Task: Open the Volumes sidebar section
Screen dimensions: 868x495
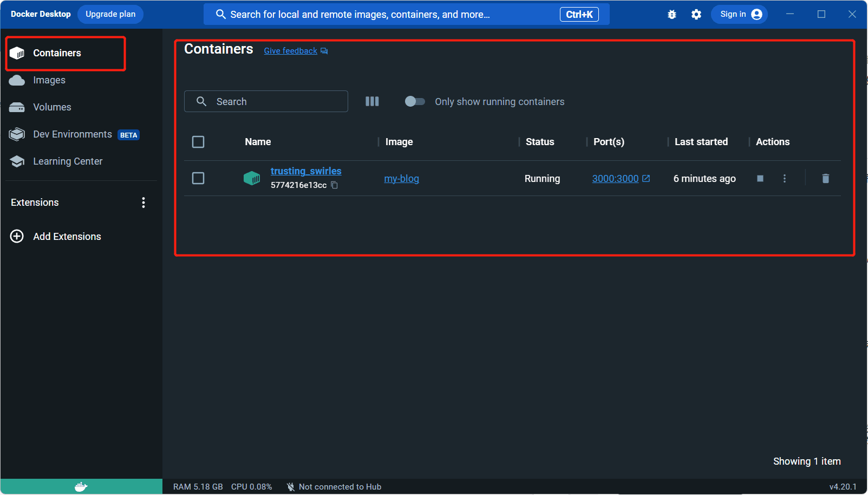Action: (81, 107)
